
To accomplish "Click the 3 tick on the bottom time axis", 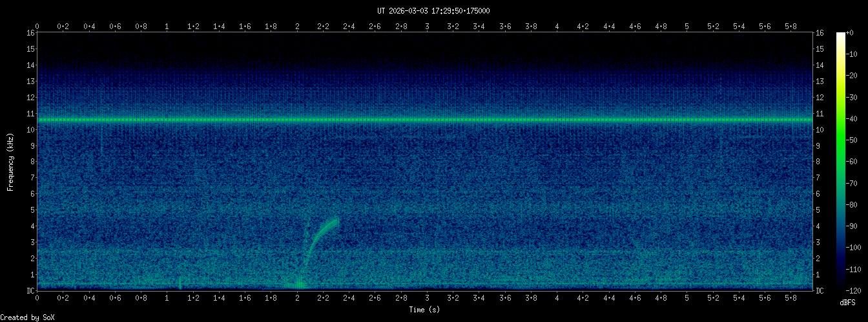I will coord(427,298).
